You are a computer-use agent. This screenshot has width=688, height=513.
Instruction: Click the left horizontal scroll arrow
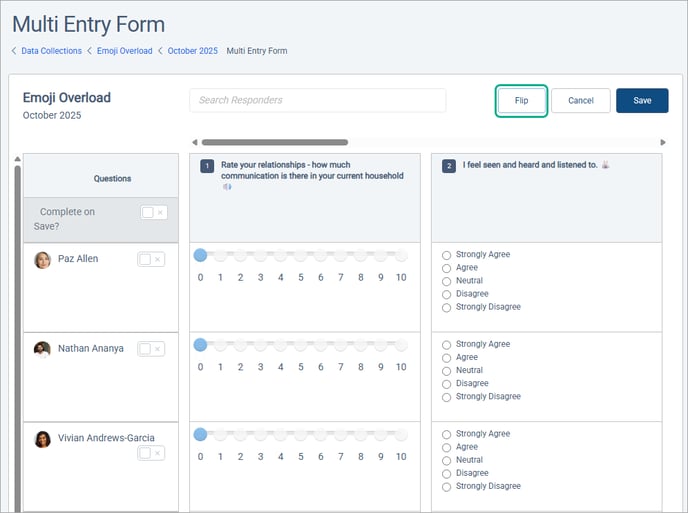[x=194, y=142]
